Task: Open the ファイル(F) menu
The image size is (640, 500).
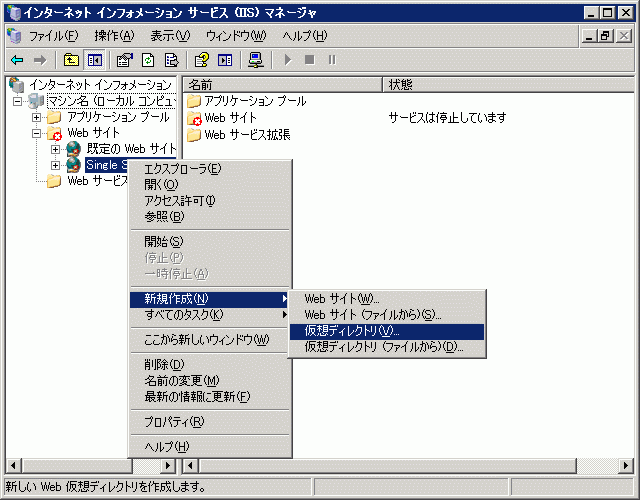Action: pyautogui.click(x=53, y=36)
